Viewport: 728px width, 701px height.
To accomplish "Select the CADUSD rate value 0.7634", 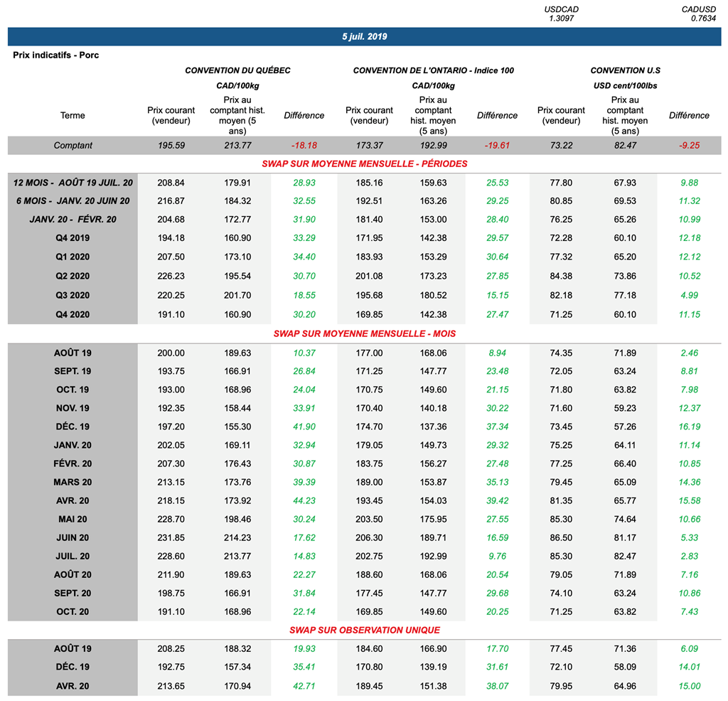I will click(703, 18).
